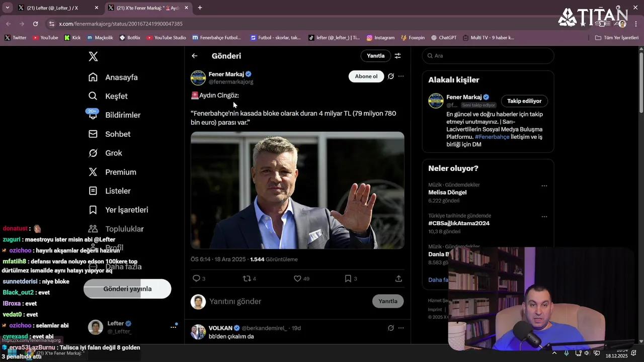Open #CBSağlıkAtama2024 trending topic

point(459,223)
